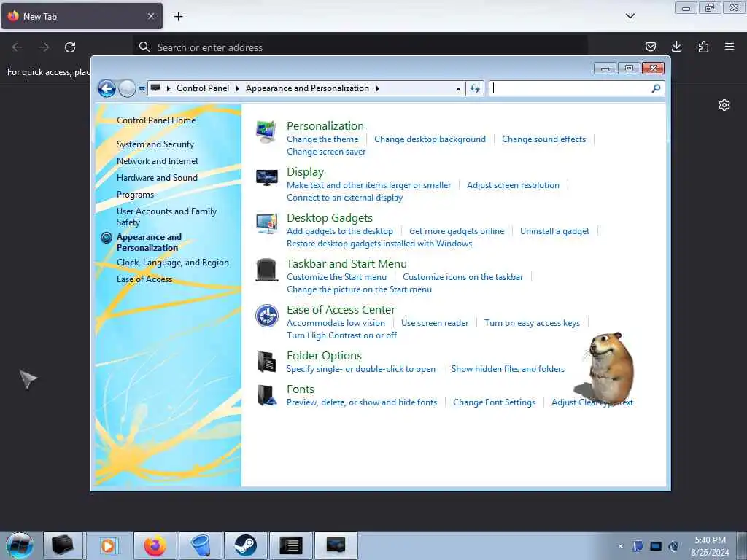Open media player taskbar icon

109,545
